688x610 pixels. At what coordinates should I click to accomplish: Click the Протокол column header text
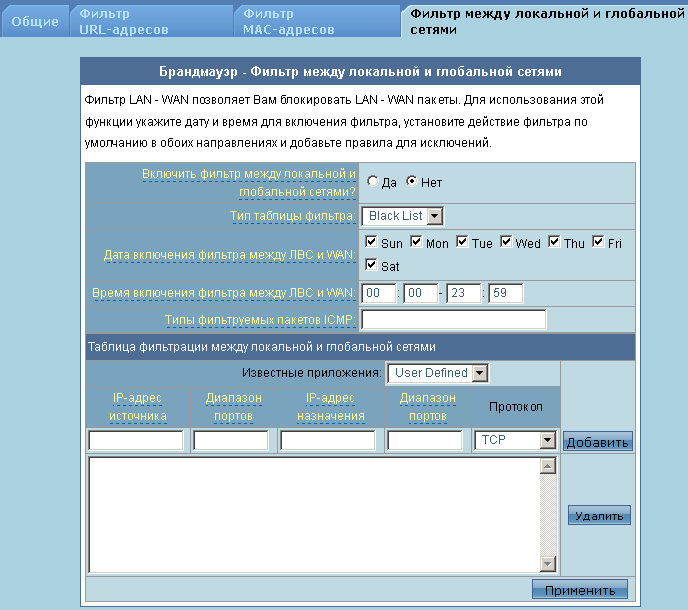[x=516, y=407]
